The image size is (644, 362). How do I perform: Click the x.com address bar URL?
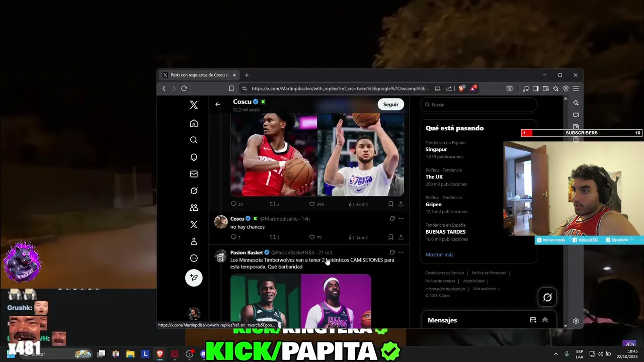pyautogui.click(x=340, y=88)
